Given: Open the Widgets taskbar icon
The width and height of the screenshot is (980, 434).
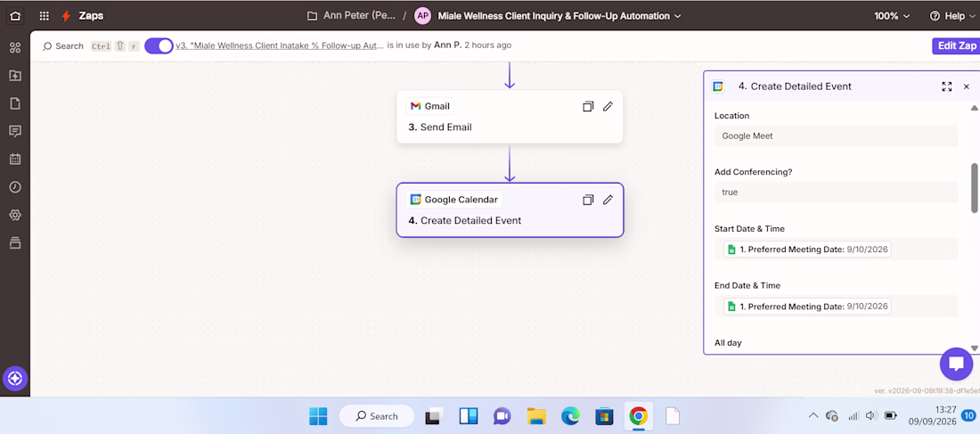Looking at the screenshot, I should [468, 416].
